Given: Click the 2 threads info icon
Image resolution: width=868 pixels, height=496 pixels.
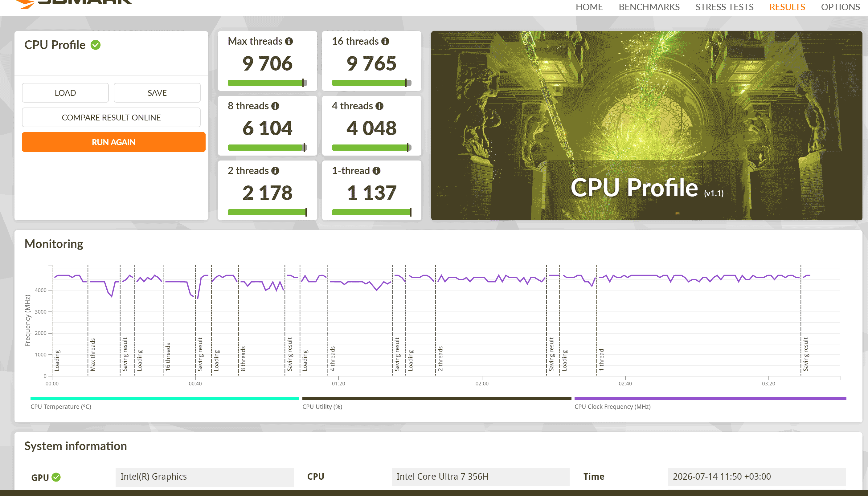Looking at the screenshot, I should [275, 171].
